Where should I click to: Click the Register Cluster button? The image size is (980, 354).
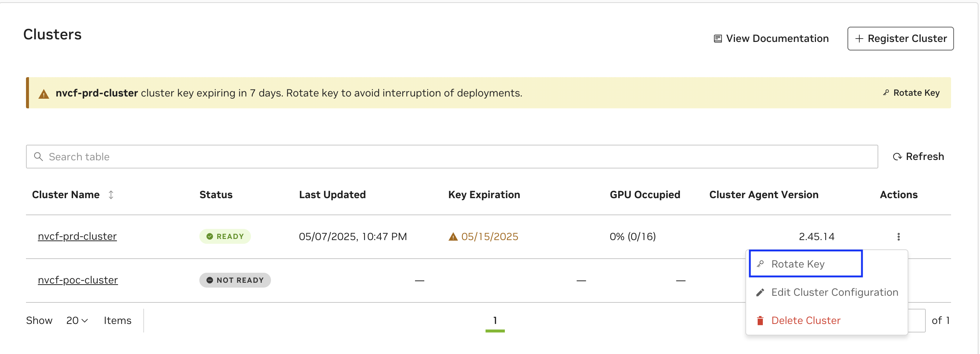900,38
